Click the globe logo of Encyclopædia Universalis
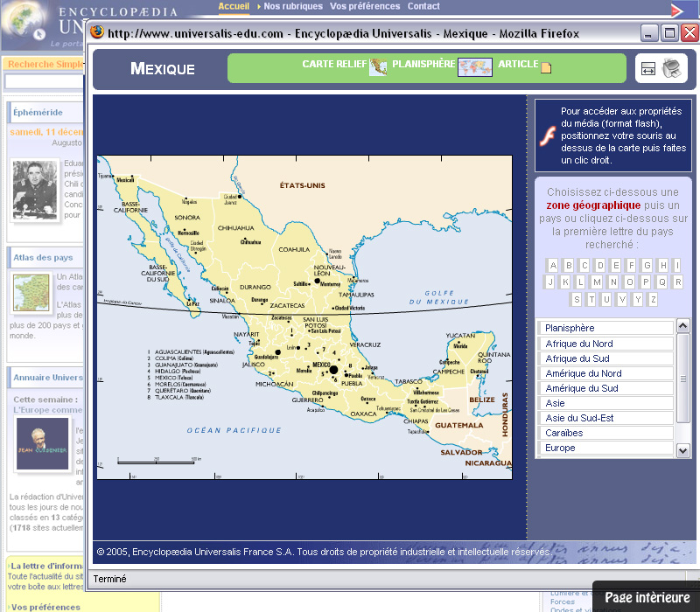This screenshot has height=612, width=700. (24, 20)
